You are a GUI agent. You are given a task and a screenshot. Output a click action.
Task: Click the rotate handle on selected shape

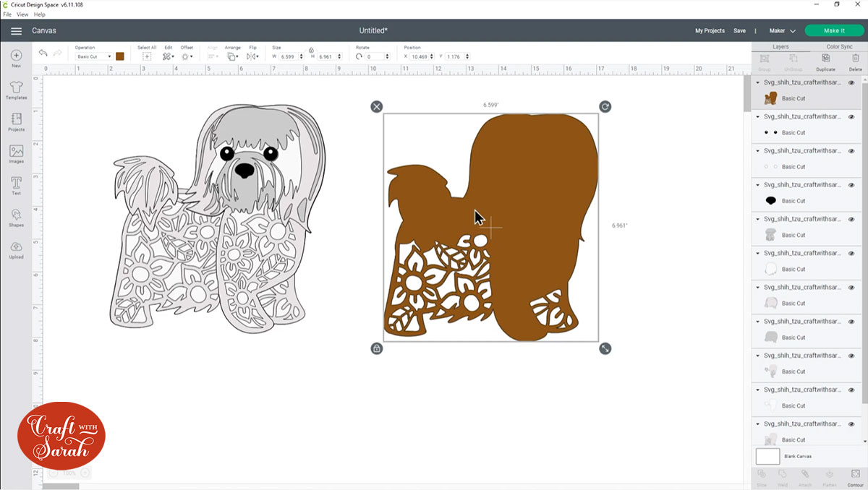click(x=605, y=107)
